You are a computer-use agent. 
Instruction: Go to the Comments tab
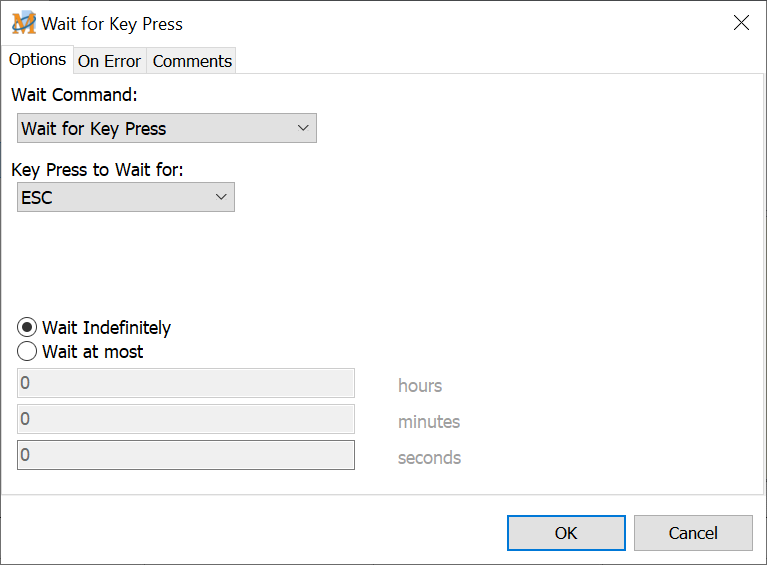pyautogui.click(x=192, y=61)
